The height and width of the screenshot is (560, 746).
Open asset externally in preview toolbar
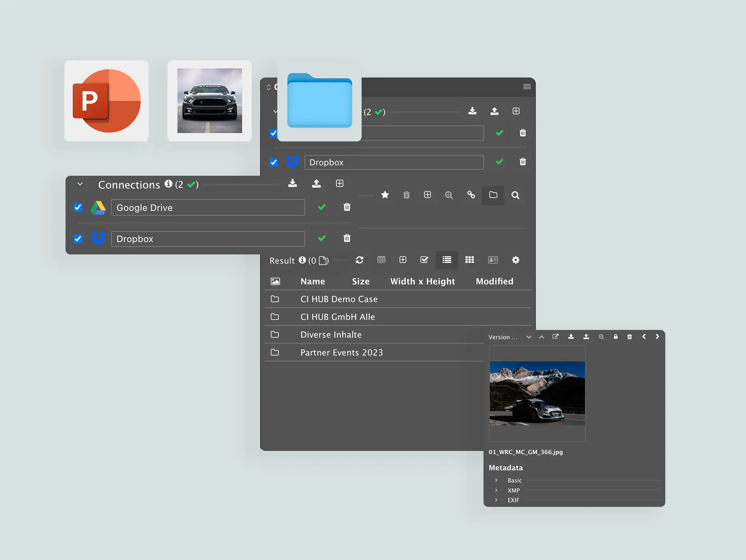click(555, 336)
